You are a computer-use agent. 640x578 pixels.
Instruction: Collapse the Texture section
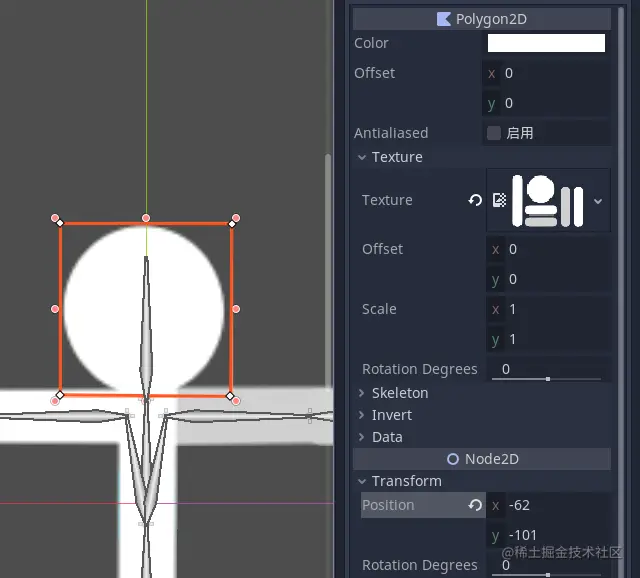(x=362, y=157)
